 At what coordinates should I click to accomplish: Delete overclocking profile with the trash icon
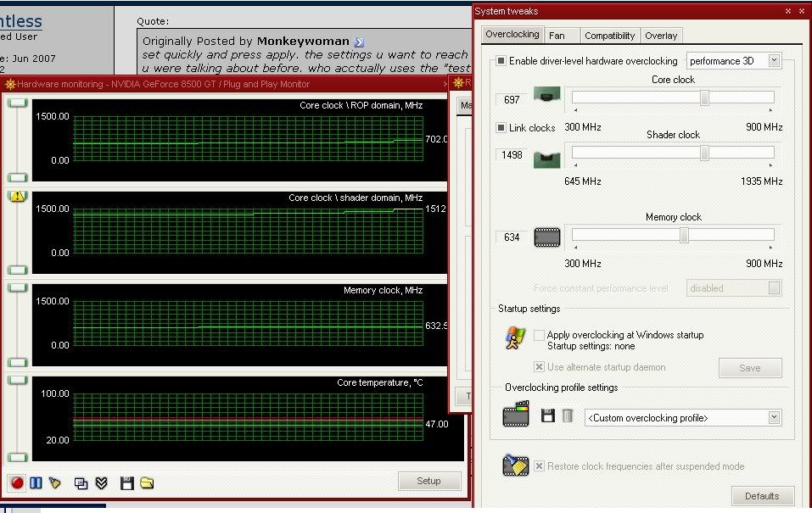568,415
